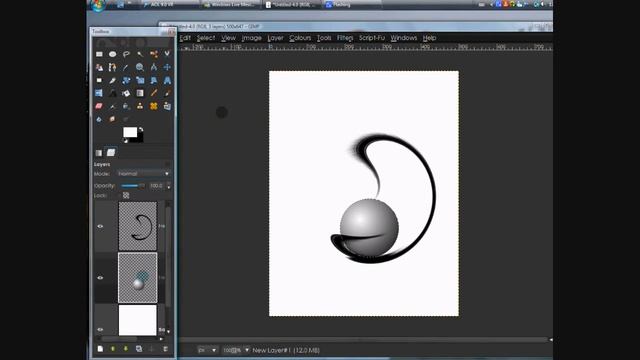Create a new layer button
640x360 pixels.
100,349
